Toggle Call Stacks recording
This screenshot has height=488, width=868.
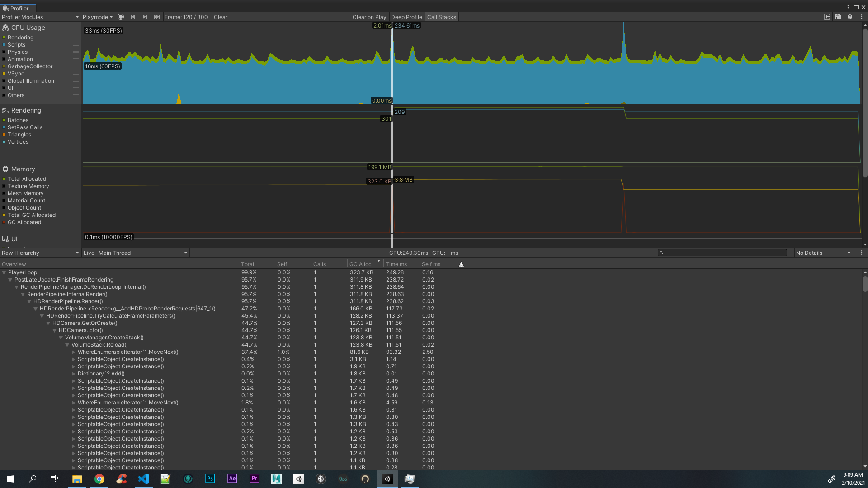(441, 17)
